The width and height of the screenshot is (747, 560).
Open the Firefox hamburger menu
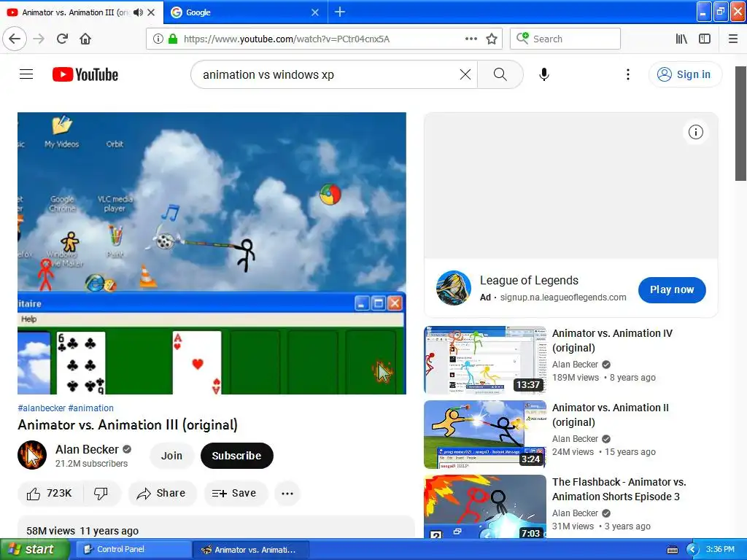(x=733, y=39)
